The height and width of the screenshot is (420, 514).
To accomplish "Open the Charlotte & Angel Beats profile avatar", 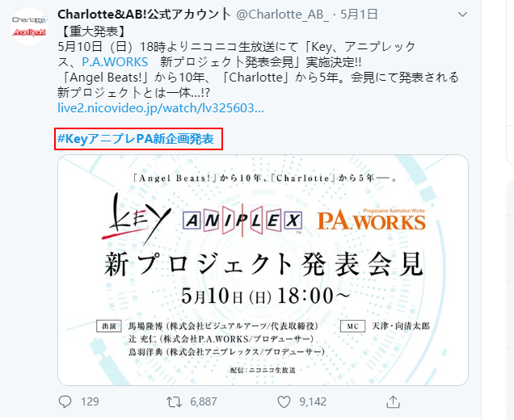I will tap(30, 26).
